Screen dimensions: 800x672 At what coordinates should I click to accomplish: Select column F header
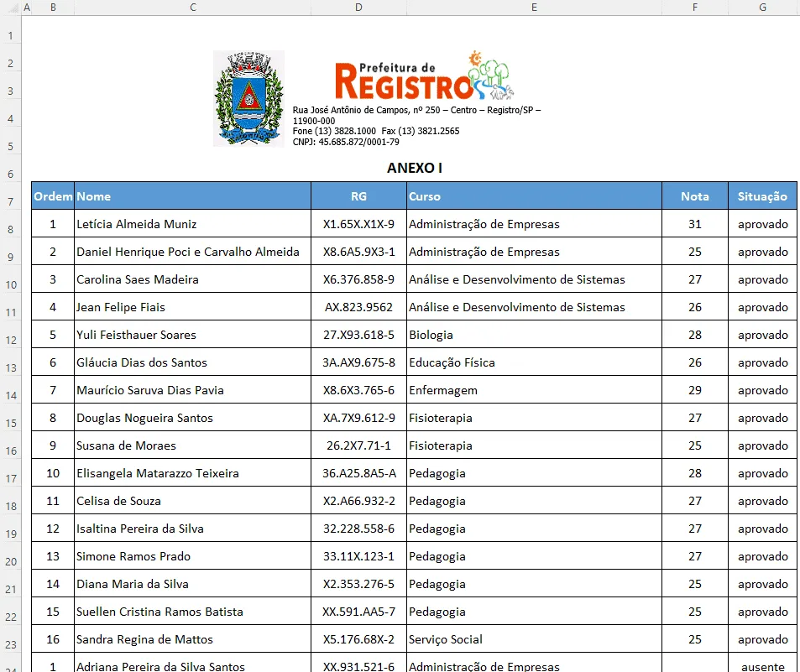695,8
